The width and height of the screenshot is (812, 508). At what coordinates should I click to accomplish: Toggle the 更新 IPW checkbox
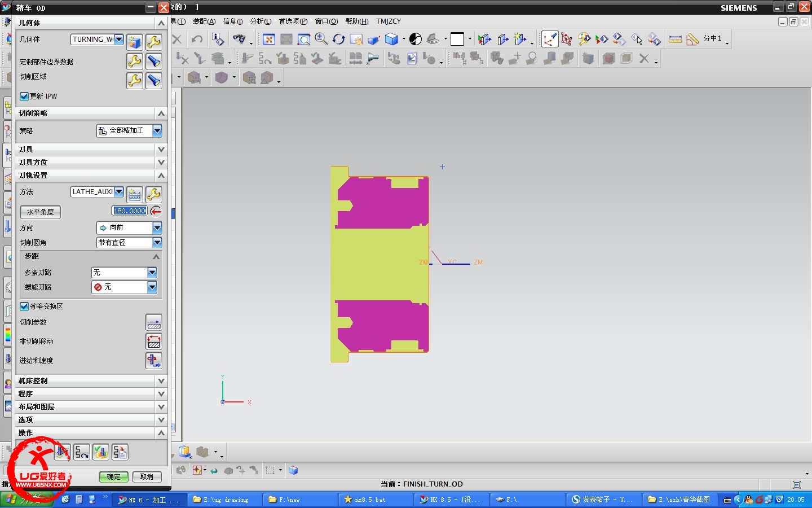[x=24, y=97]
